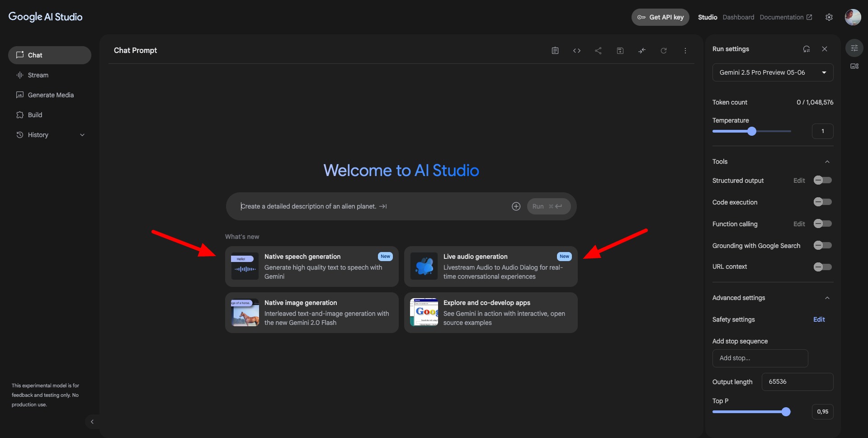Collapse Advanced settings chevron
The image size is (868, 438).
pos(827,298)
